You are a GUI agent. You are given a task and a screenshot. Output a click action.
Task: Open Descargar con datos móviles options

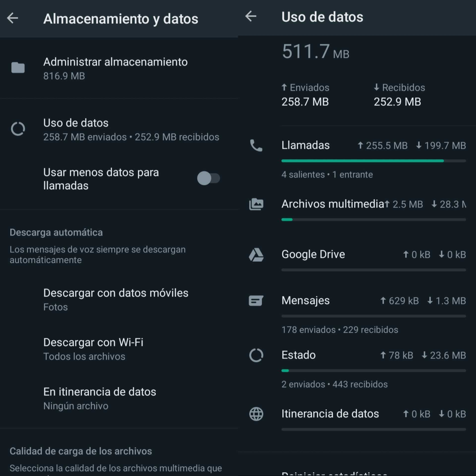pyautogui.click(x=116, y=299)
